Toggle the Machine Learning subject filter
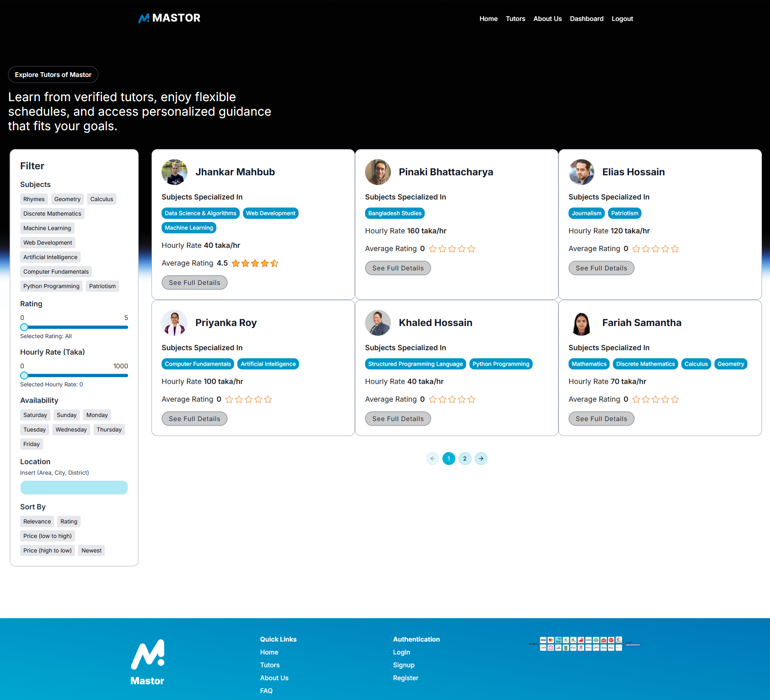This screenshot has width=770, height=700. [47, 228]
